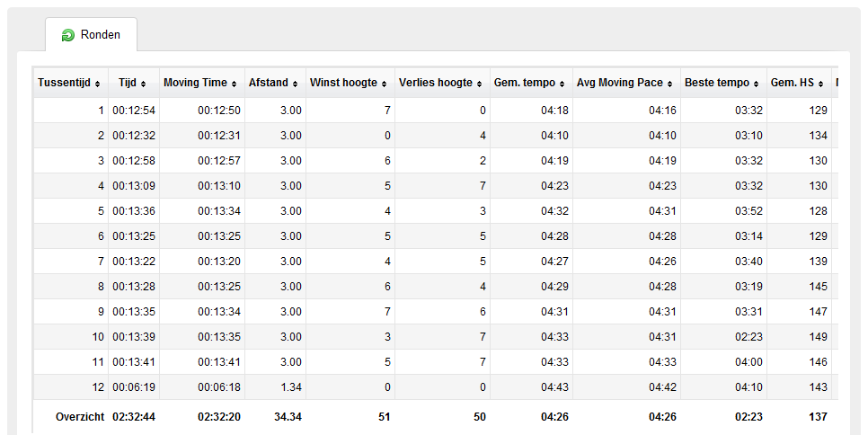This screenshot has height=435, width=868.
Task: Open the Ronden tab
Action: 91,35
